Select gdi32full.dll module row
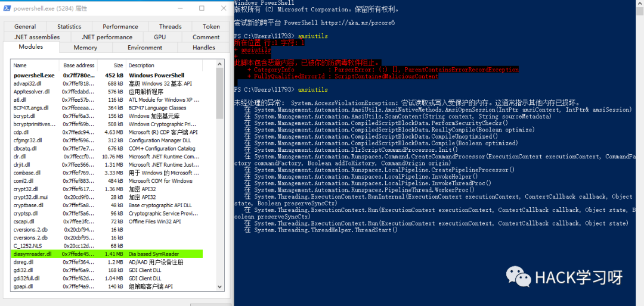 point(107,279)
